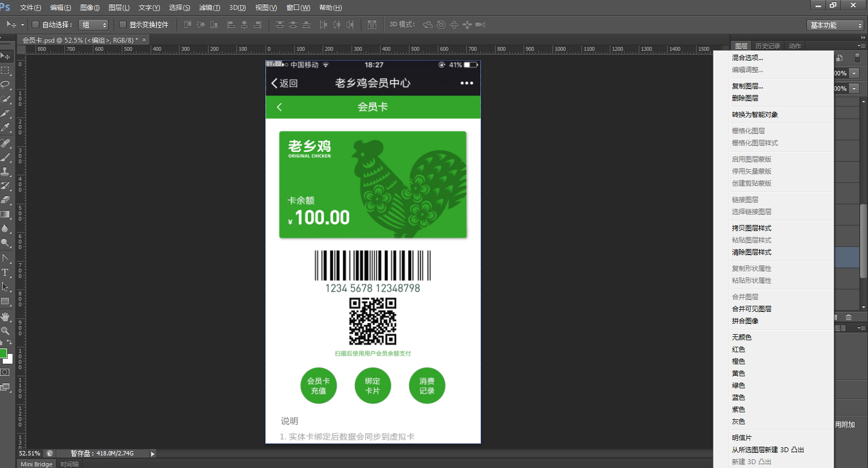Switch to the 动作 tab

coord(795,46)
